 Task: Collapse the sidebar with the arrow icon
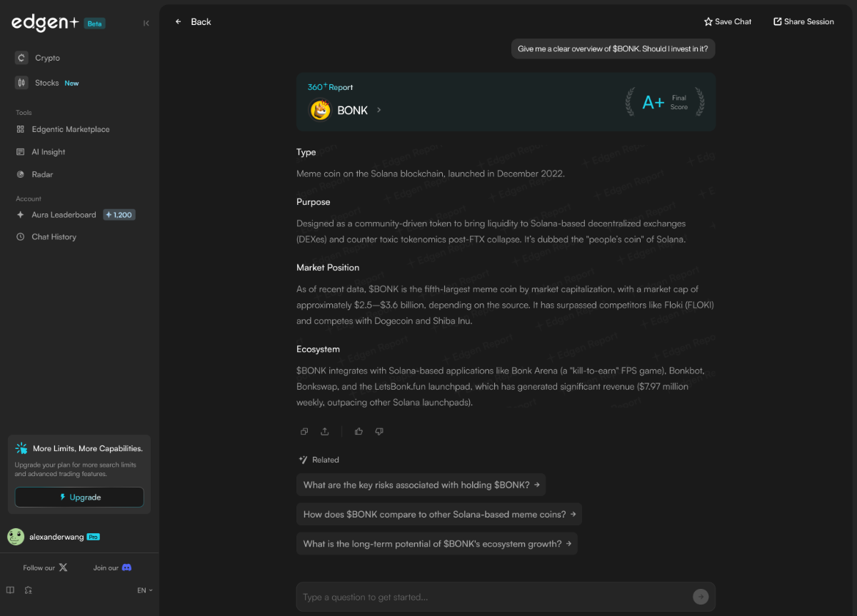pos(146,24)
